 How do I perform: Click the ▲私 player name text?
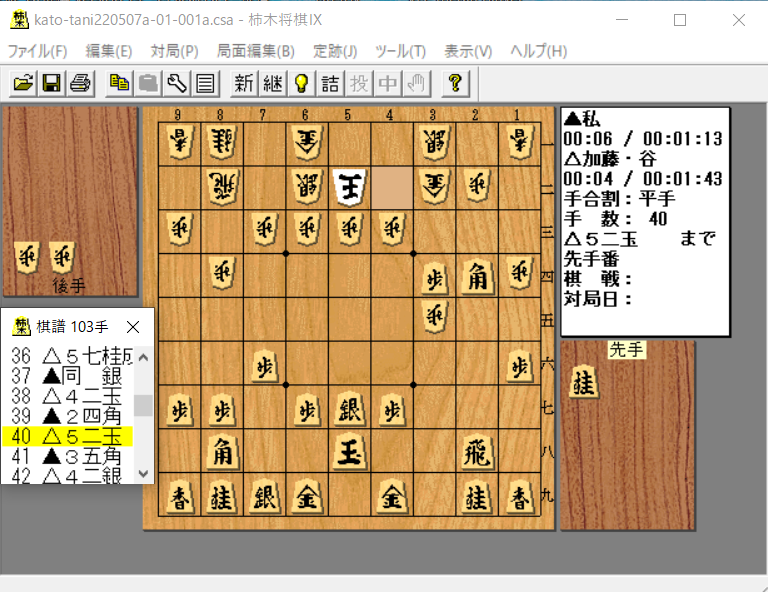pyautogui.click(x=582, y=118)
